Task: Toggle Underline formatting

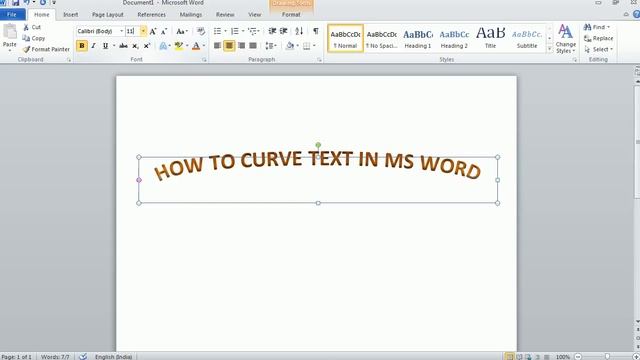Action: pos(105,46)
